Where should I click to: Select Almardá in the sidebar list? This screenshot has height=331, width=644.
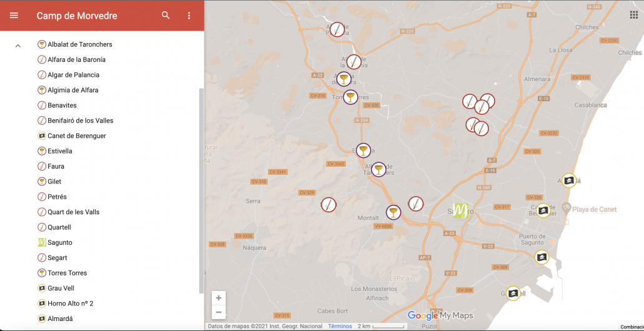pyautogui.click(x=61, y=319)
